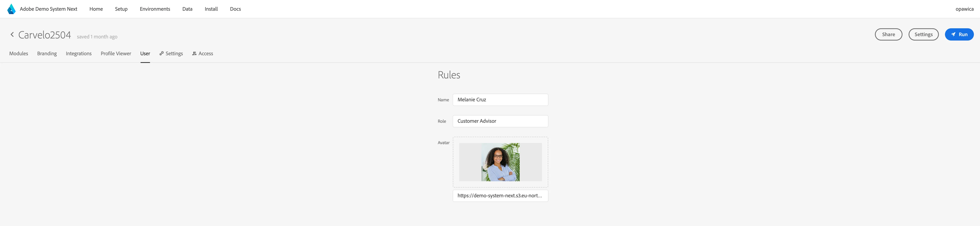The image size is (980, 226).
Task: Click the Carvelo2504 project title
Action: (x=45, y=35)
